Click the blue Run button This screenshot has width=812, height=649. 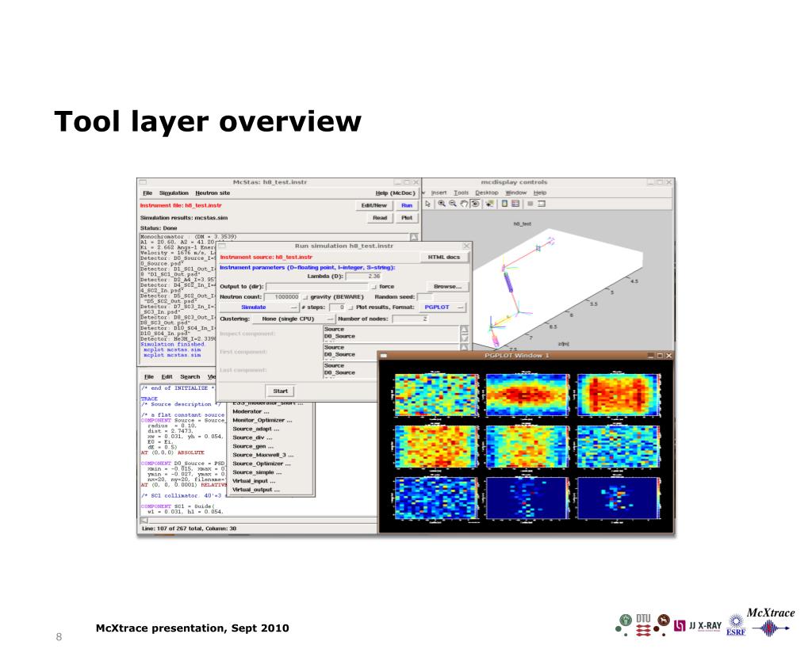(407, 205)
